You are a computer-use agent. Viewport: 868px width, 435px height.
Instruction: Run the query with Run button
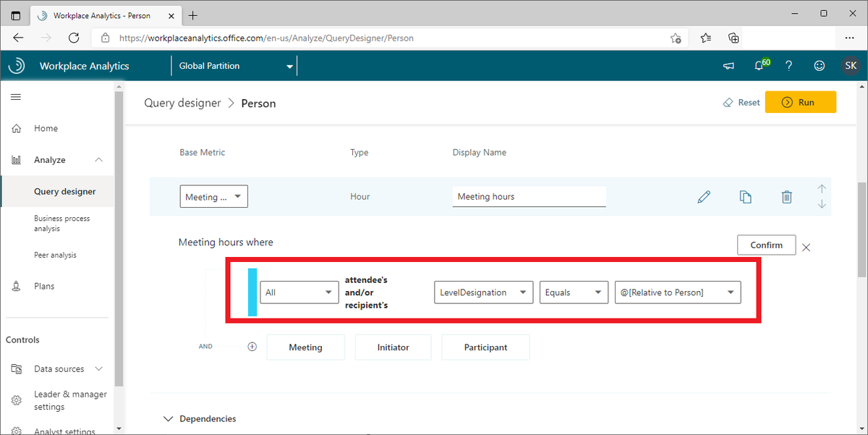pyautogui.click(x=800, y=102)
